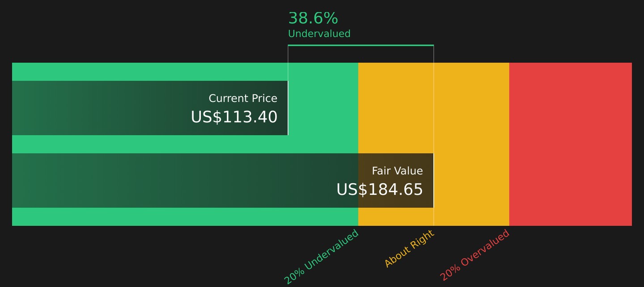Click the US$184.65 fair value amount
The image size is (644, 287).
pyautogui.click(x=380, y=190)
